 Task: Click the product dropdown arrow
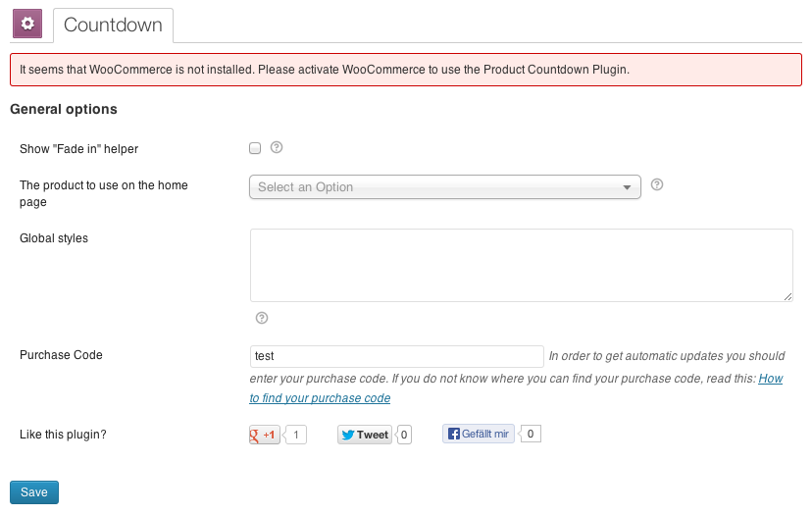(x=628, y=187)
